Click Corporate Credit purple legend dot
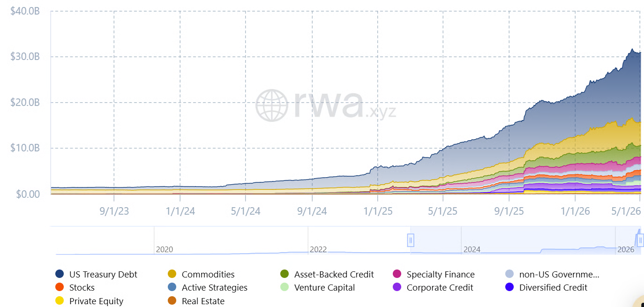This screenshot has width=644, height=307. (x=397, y=287)
